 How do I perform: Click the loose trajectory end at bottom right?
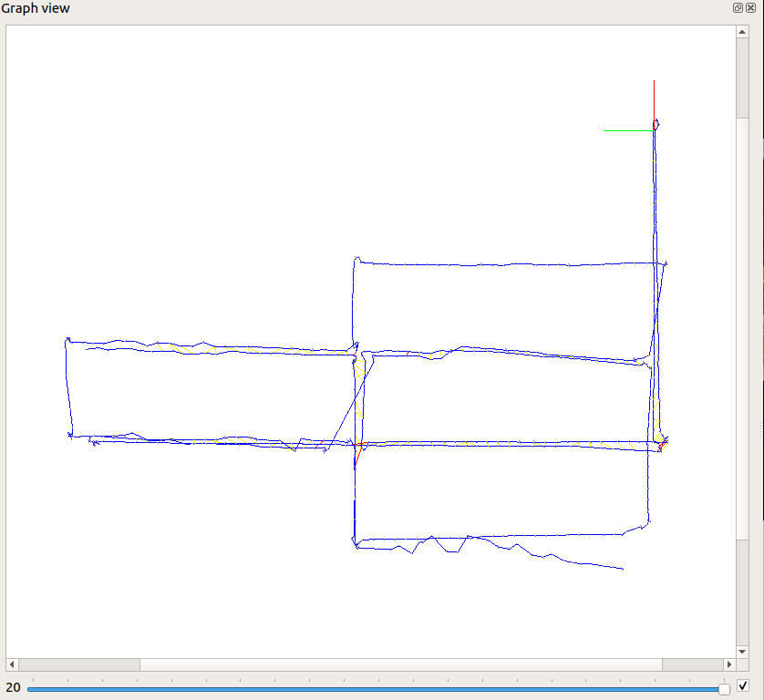point(622,569)
